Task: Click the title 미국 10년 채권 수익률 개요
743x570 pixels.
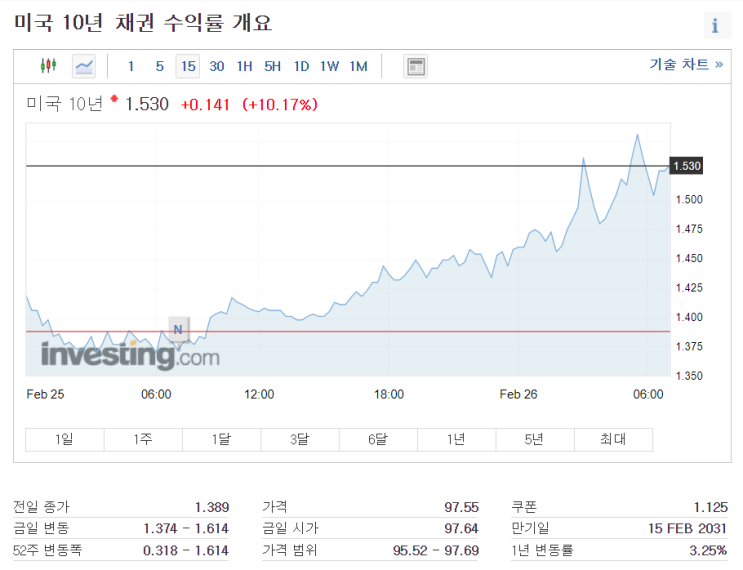Action: coord(143,23)
